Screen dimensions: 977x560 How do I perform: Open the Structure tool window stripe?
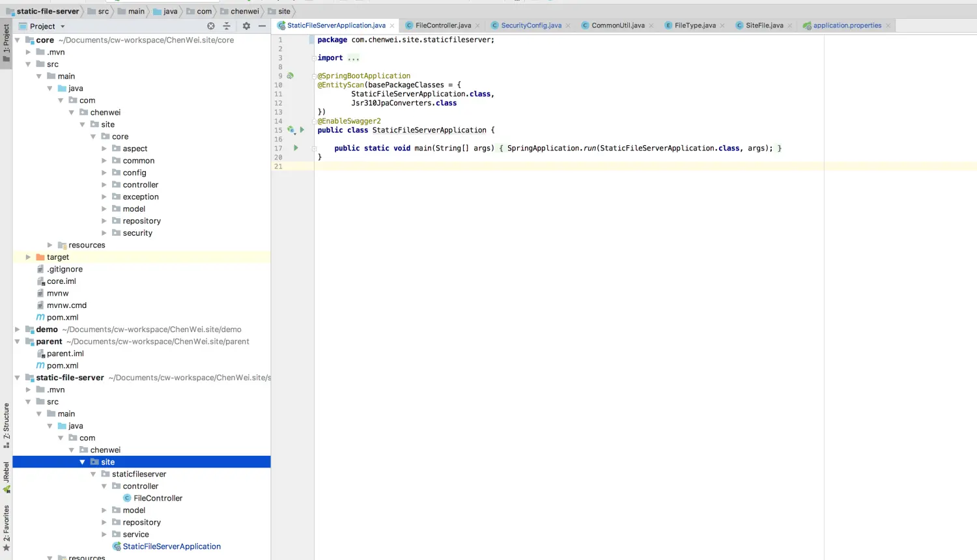(7, 426)
